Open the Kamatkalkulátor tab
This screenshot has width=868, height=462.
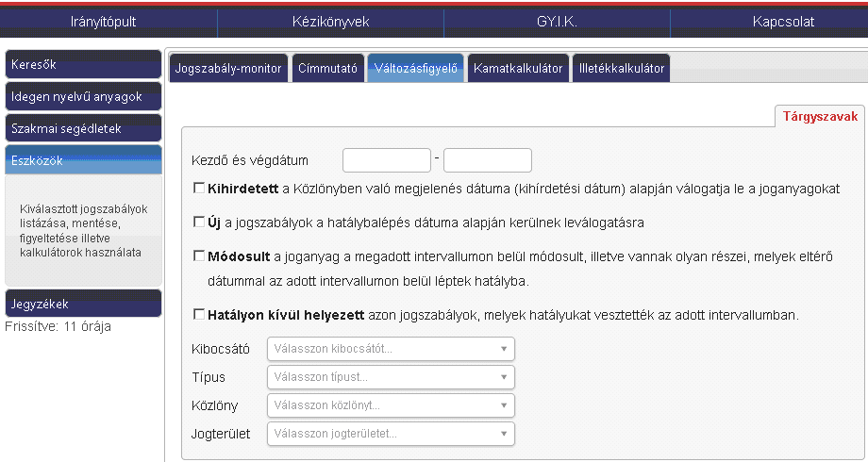(518, 68)
